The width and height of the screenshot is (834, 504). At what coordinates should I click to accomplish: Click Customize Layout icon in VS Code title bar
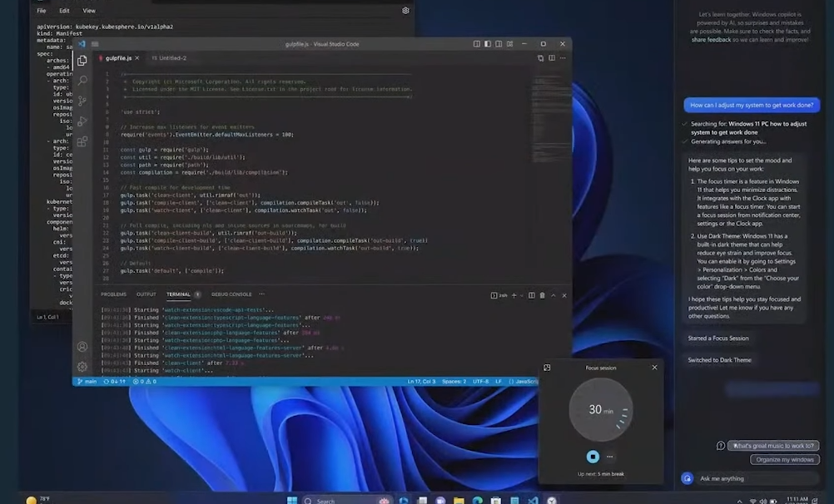509,44
